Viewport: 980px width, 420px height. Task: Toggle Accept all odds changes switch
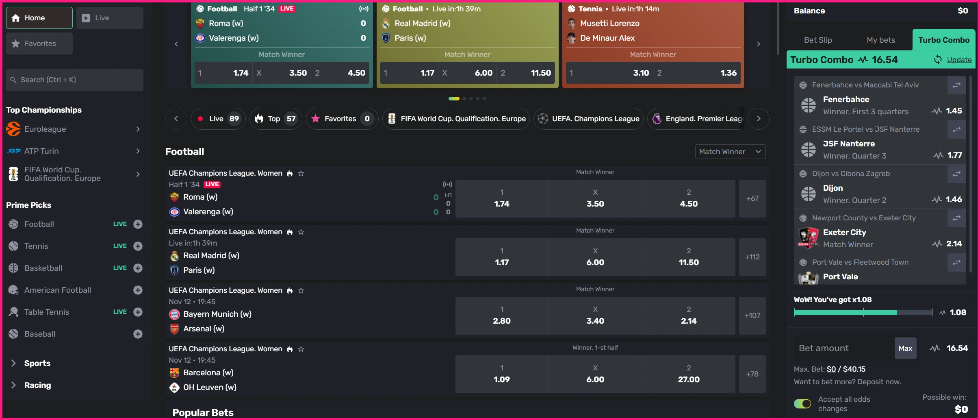point(802,404)
